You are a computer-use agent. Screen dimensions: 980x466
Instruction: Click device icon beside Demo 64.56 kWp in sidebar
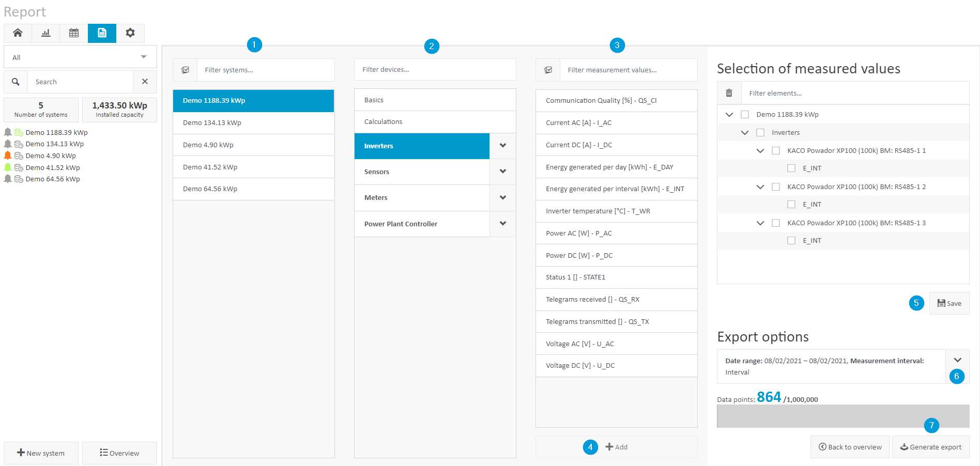(19, 179)
